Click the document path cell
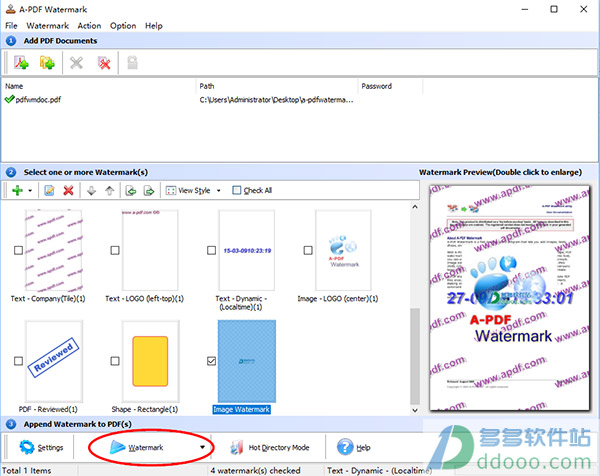Image resolution: width=600 pixels, height=476 pixels. tap(276, 100)
